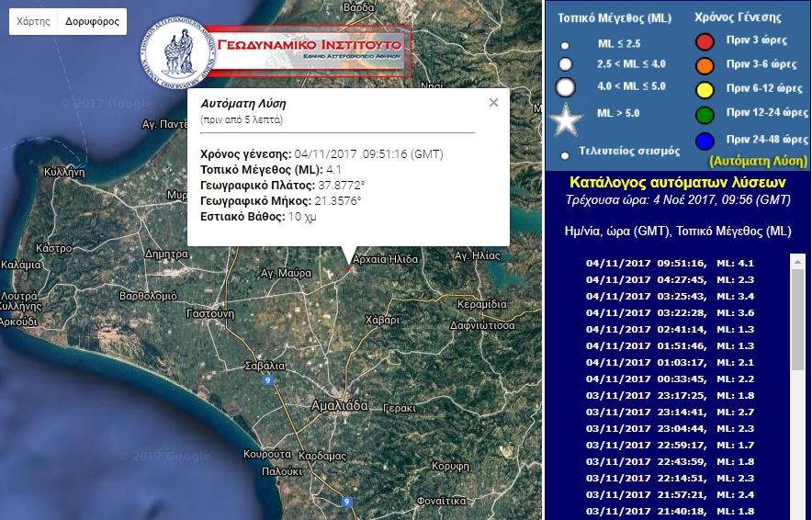The image size is (812, 520).
Task: Click the Τελευταίος σεισμός legend dot
Action: (564, 154)
